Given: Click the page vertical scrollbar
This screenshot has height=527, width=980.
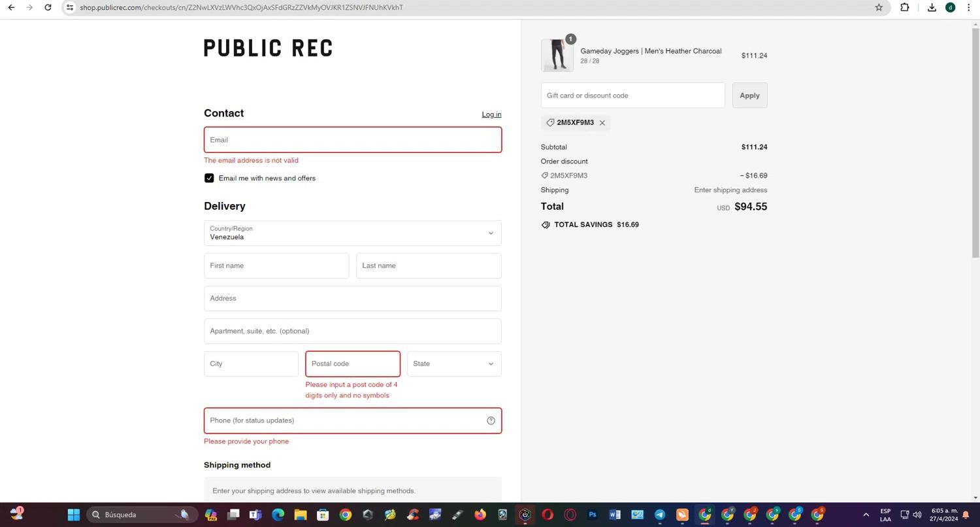Looking at the screenshot, I should point(975,144).
